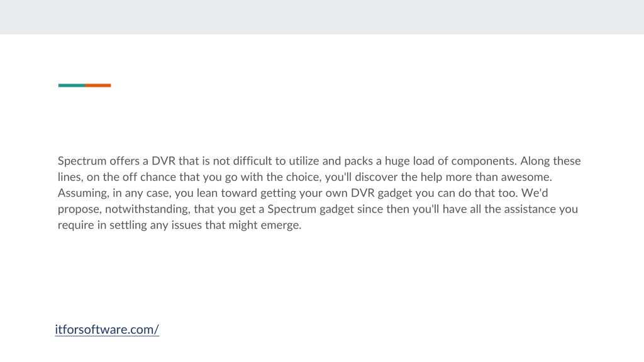Image resolution: width=644 pixels, height=362 pixels.
Task: Click "require" at start of last line
Action: point(75,226)
